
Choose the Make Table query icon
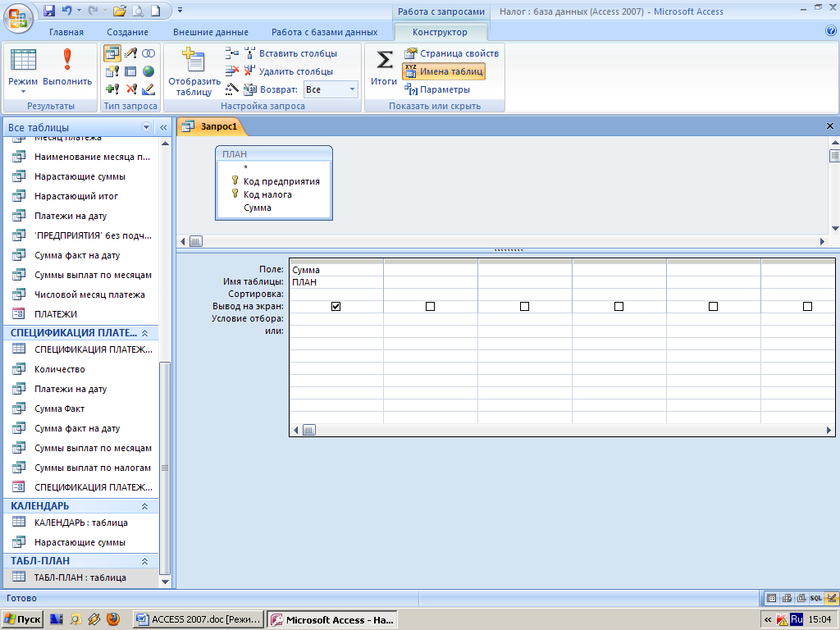point(112,71)
